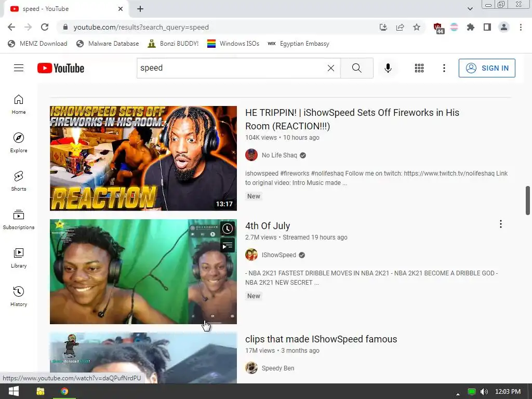Visit the Speedy Ben channel name

(278, 368)
